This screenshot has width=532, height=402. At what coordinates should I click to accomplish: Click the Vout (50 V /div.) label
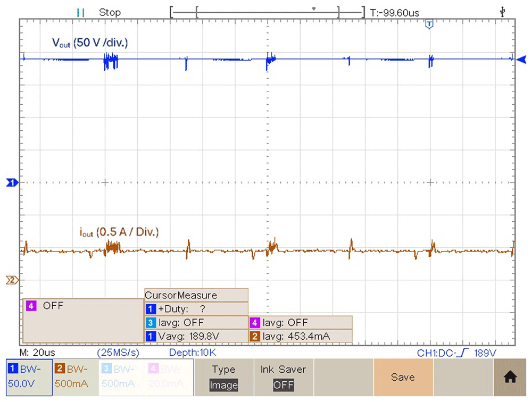[x=90, y=43]
